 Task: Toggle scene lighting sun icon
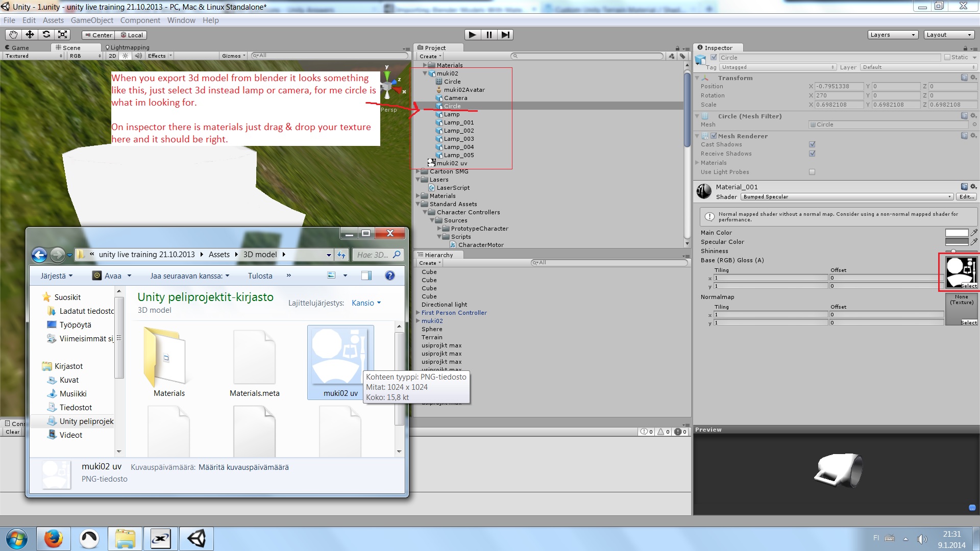125,56
